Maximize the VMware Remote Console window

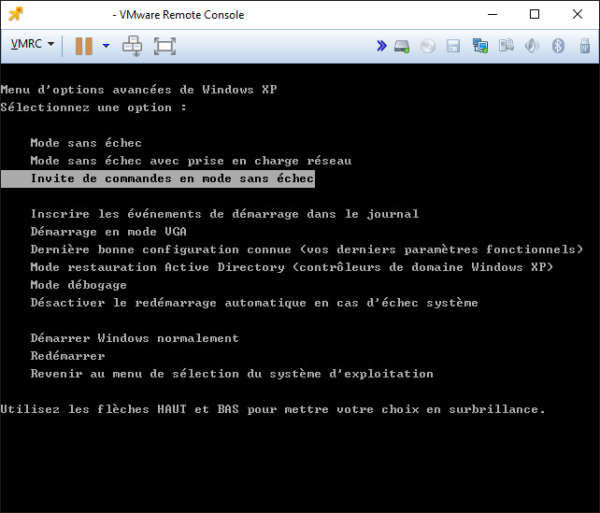click(535, 15)
